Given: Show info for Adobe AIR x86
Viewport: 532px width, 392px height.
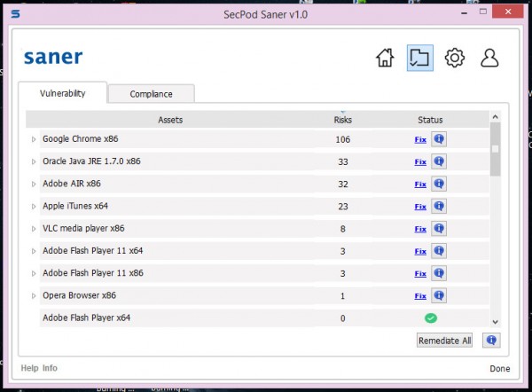Looking at the screenshot, I should (x=439, y=184).
